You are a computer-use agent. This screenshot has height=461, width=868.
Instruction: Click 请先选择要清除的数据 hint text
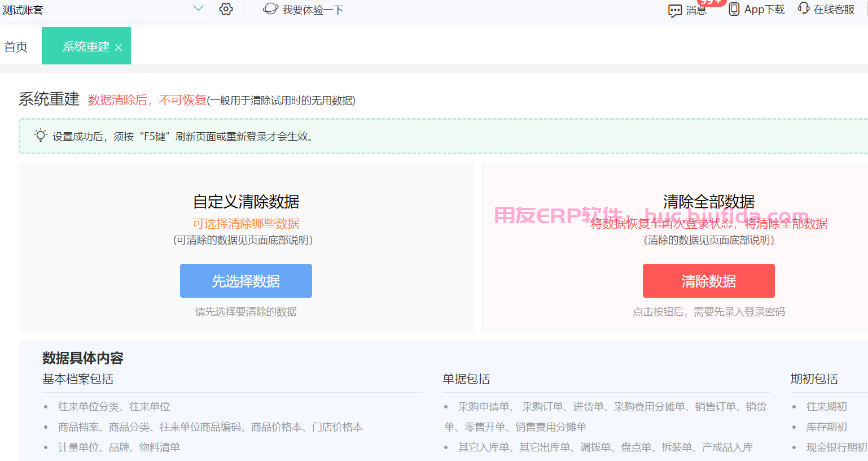(x=246, y=312)
